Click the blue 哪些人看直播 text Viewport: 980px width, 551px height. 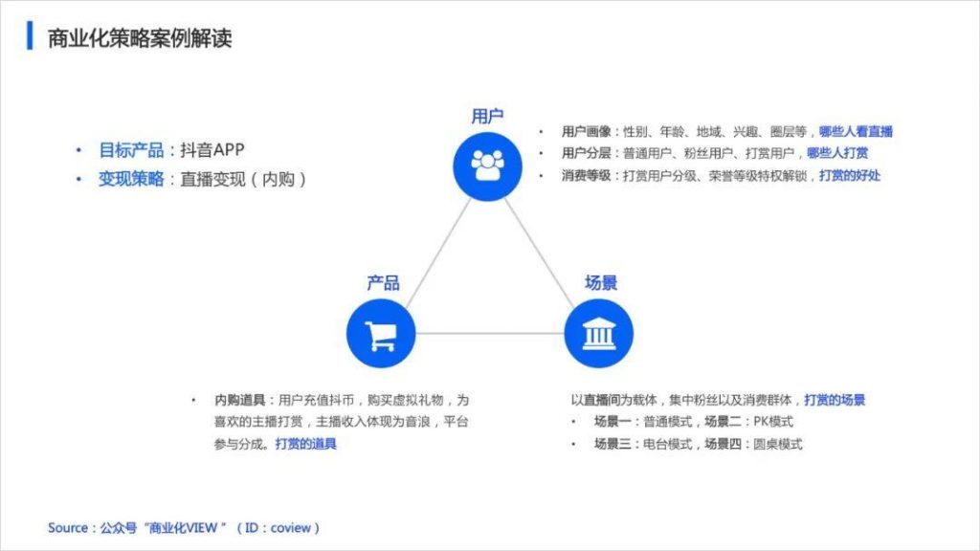click(x=856, y=132)
